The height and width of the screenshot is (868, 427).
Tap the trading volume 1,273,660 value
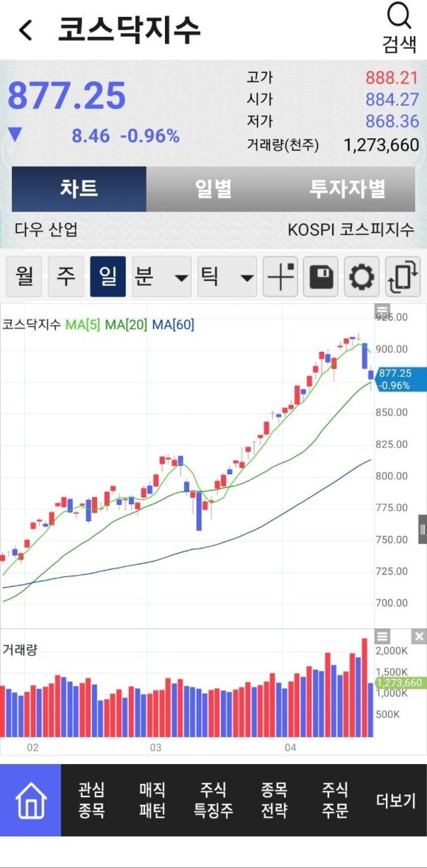381,145
